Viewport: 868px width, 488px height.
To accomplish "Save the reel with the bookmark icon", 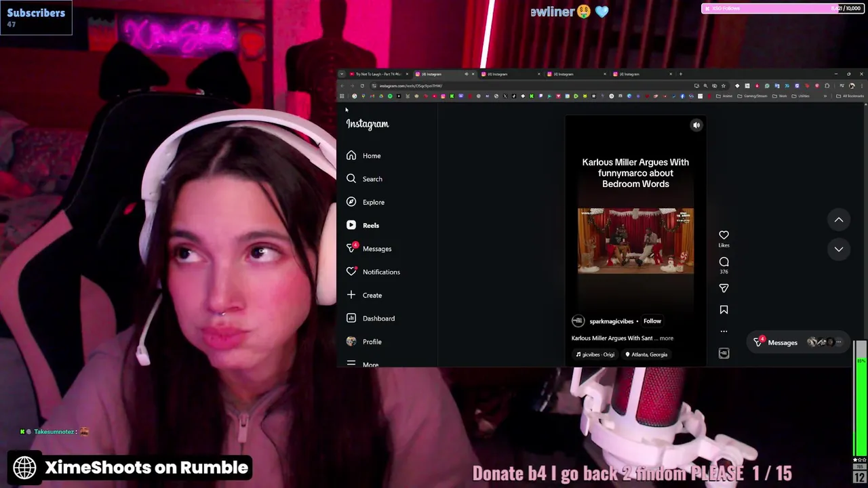I will tap(724, 310).
